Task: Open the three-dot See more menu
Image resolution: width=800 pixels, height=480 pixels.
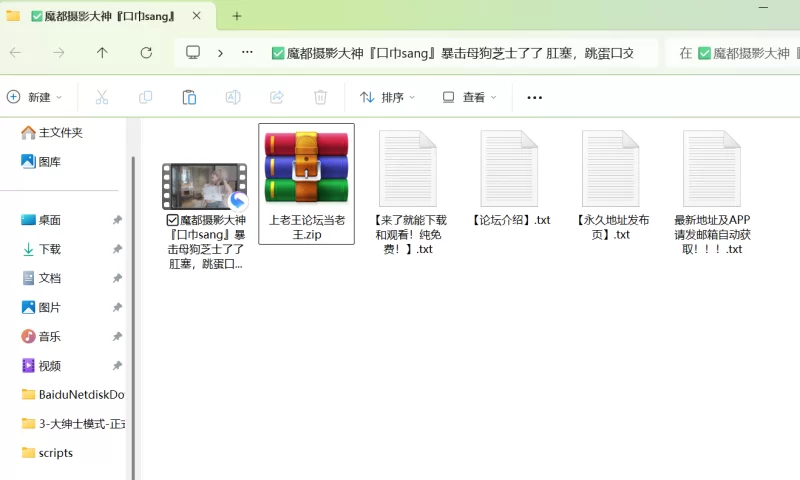Action: [x=534, y=97]
